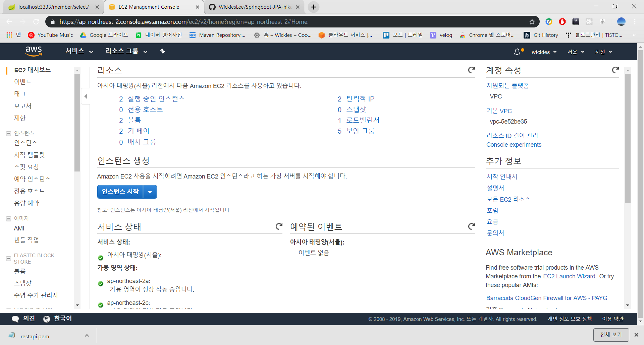Open the Google 드라이브 bookmark

pos(104,35)
